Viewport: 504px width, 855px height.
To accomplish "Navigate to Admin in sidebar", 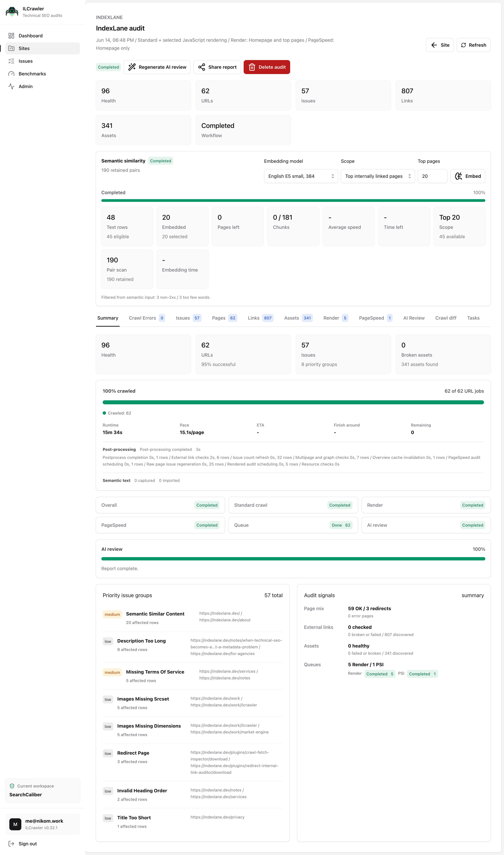I will [x=42, y=86].
